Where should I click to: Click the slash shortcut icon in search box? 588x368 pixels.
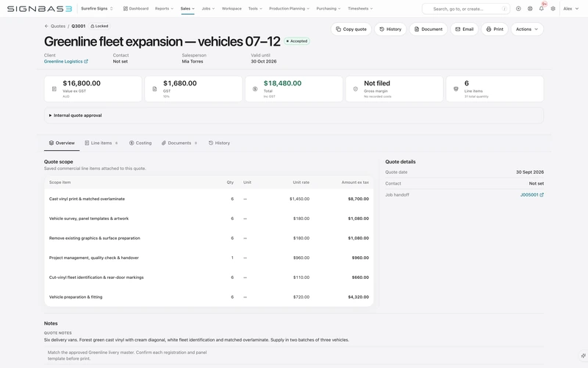[x=504, y=9]
